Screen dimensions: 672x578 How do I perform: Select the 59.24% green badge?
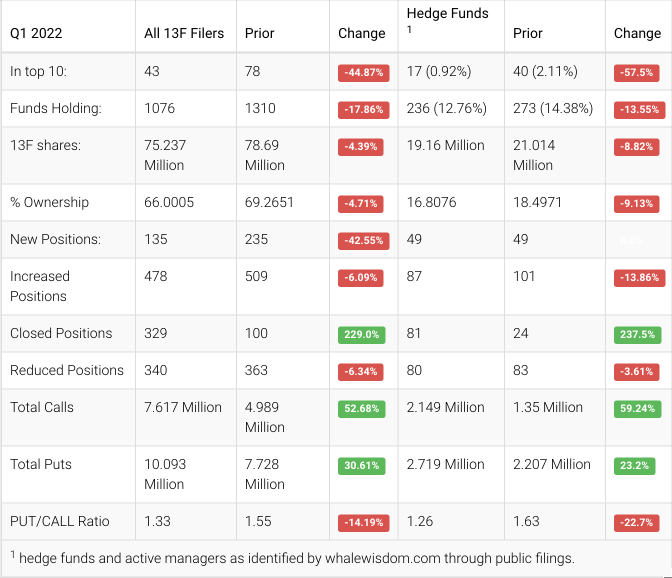[x=637, y=408]
